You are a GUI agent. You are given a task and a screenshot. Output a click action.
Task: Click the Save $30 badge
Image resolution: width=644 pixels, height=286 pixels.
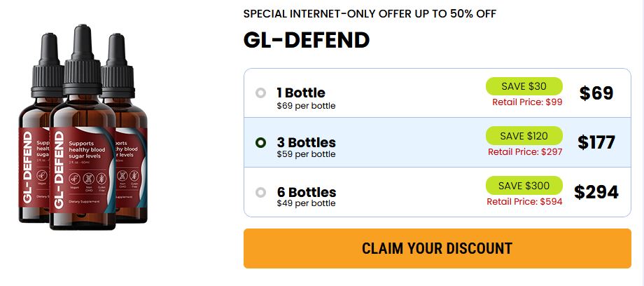[x=524, y=86]
